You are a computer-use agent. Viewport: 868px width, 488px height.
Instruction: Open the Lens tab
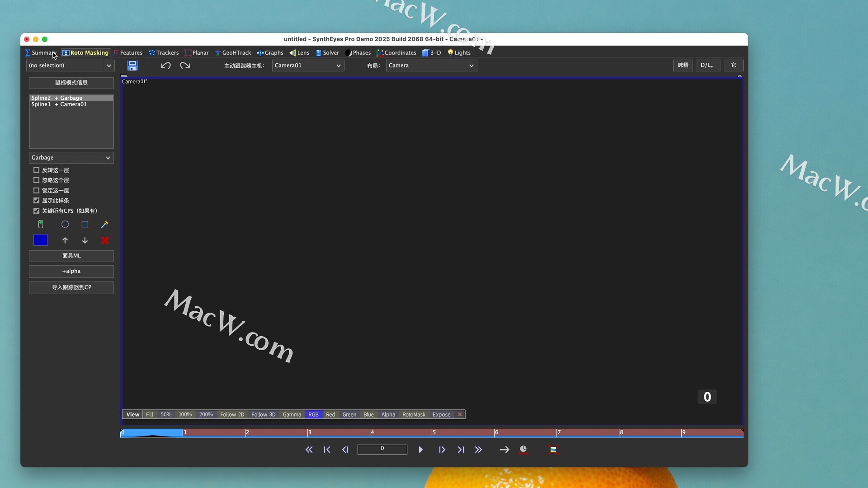[x=300, y=53]
